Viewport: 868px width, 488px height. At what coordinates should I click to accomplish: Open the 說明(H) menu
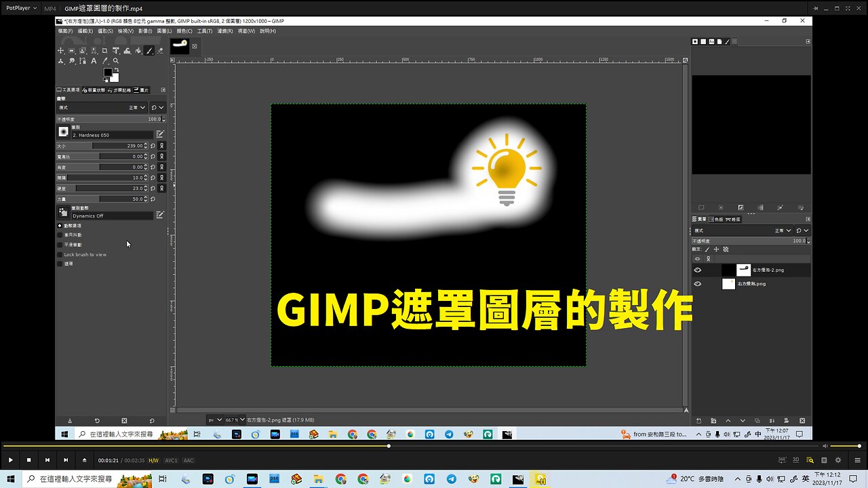(x=267, y=31)
